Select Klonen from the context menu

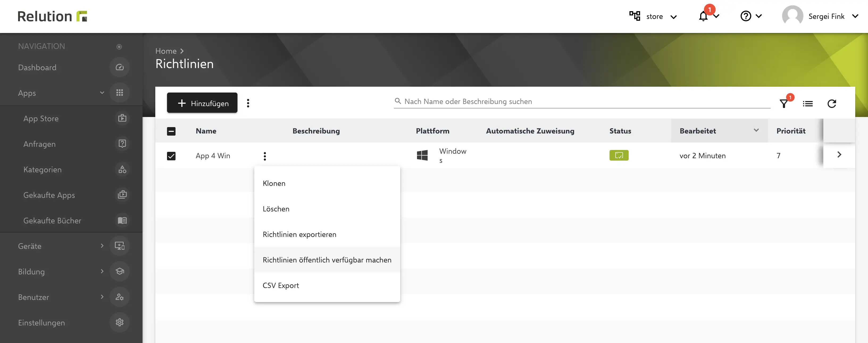pos(274,183)
